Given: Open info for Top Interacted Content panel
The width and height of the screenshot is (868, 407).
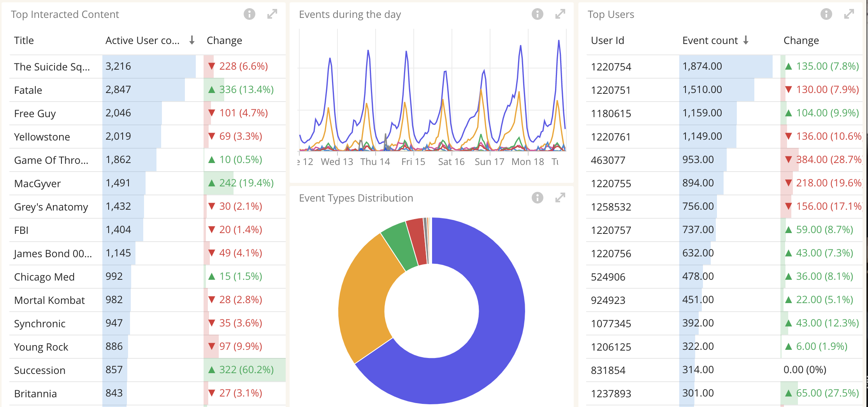Looking at the screenshot, I should [x=250, y=14].
